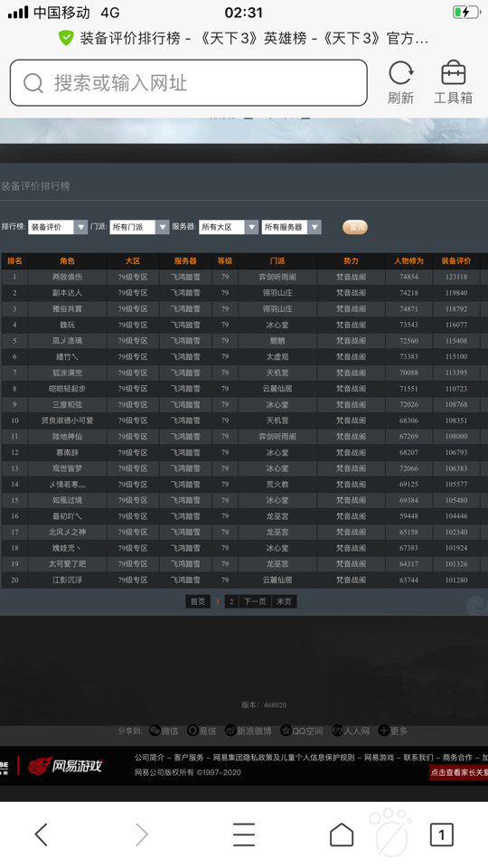This screenshot has width=488, height=868.
Task: Click the 门派 column header
Action: (x=277, y=260)
